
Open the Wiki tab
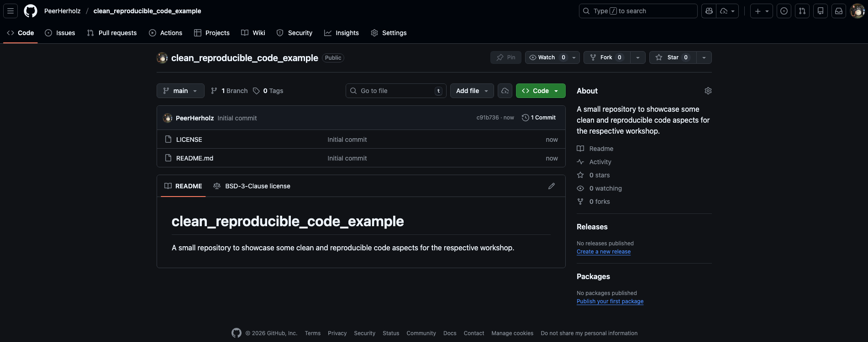click(253, 33)
